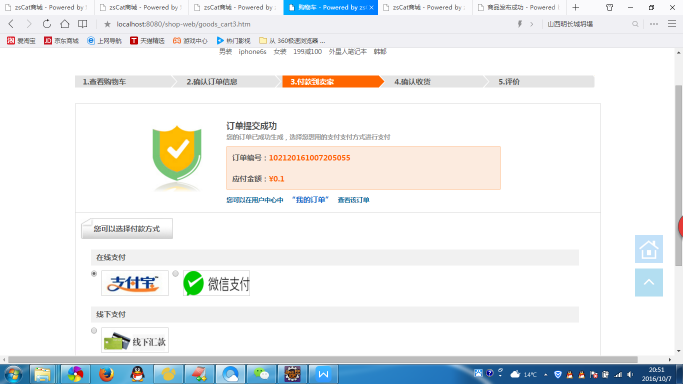Open WPS Writer in the taskbar
Image resolution: width=683 pixels, height=384 pixels.
(x=323, y=374)
